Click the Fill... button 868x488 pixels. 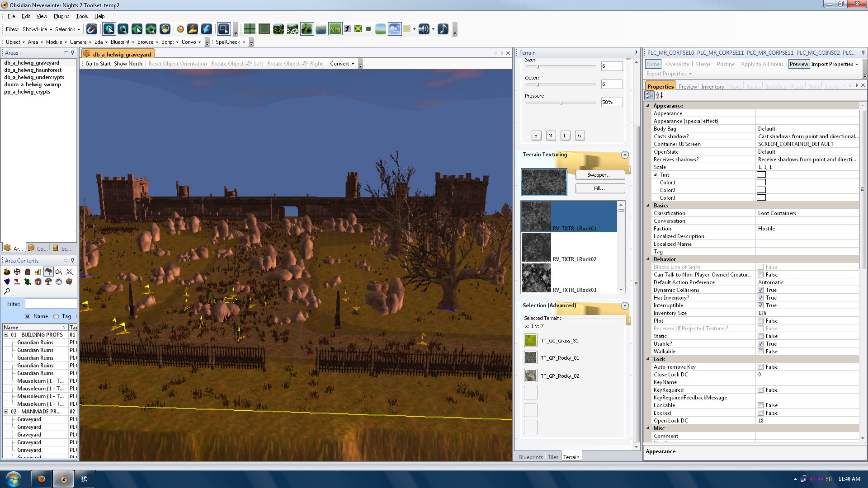[599, 188]
